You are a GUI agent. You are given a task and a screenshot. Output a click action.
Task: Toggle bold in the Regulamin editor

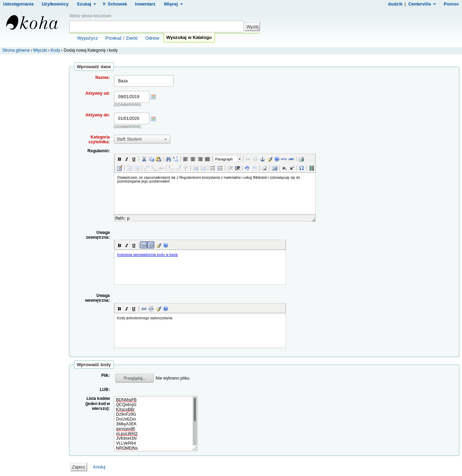pyautogui.click(x=119, y=159)
